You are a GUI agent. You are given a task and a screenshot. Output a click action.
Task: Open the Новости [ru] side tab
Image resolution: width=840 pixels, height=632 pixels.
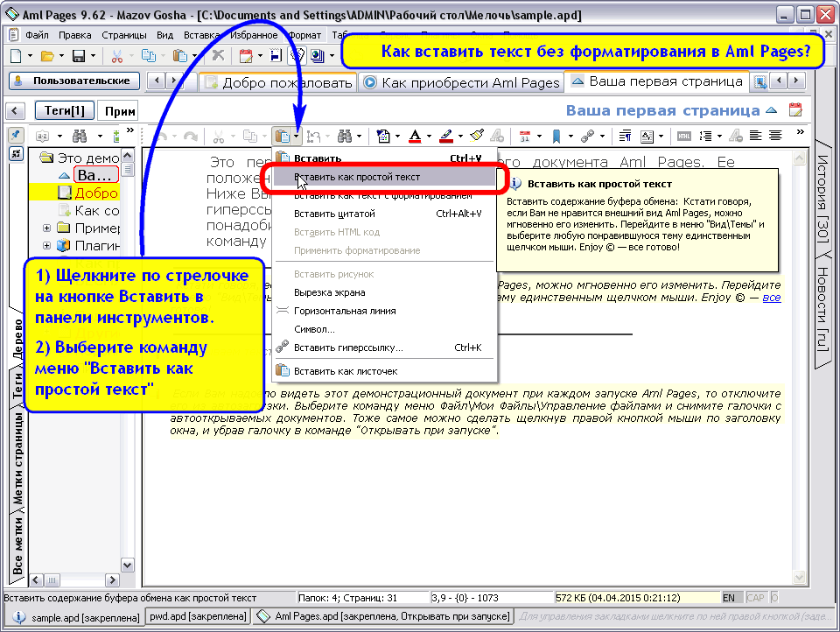click(823, 309)
